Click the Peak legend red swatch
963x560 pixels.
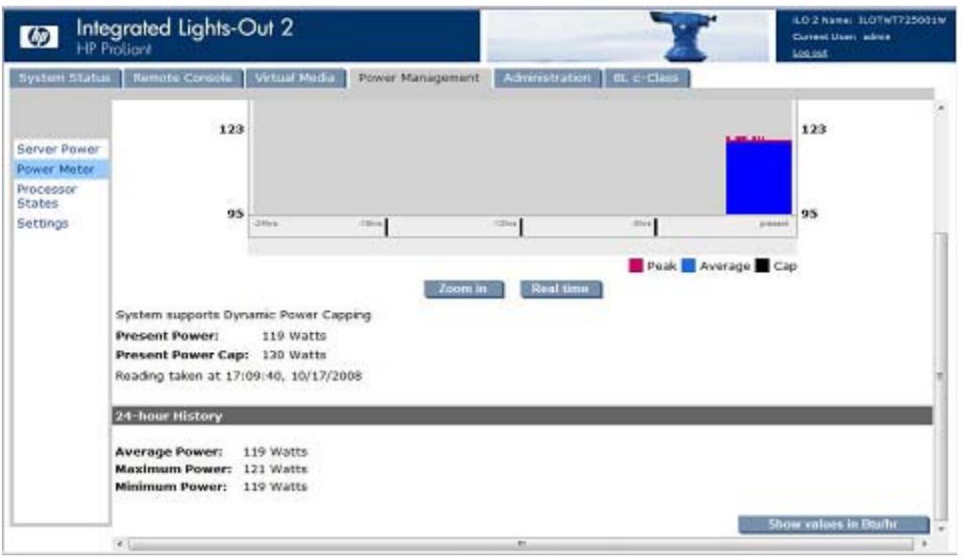click(x=636, y=266)
